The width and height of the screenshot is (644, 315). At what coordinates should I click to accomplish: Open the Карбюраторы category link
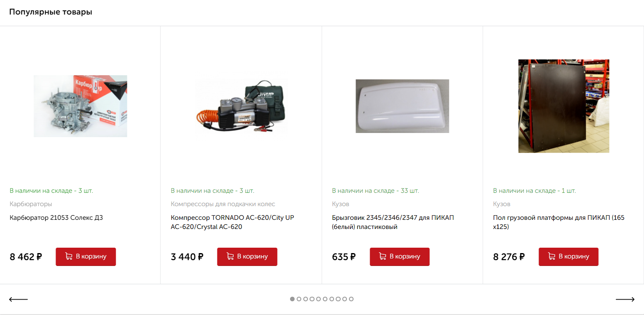click(31, 204)
